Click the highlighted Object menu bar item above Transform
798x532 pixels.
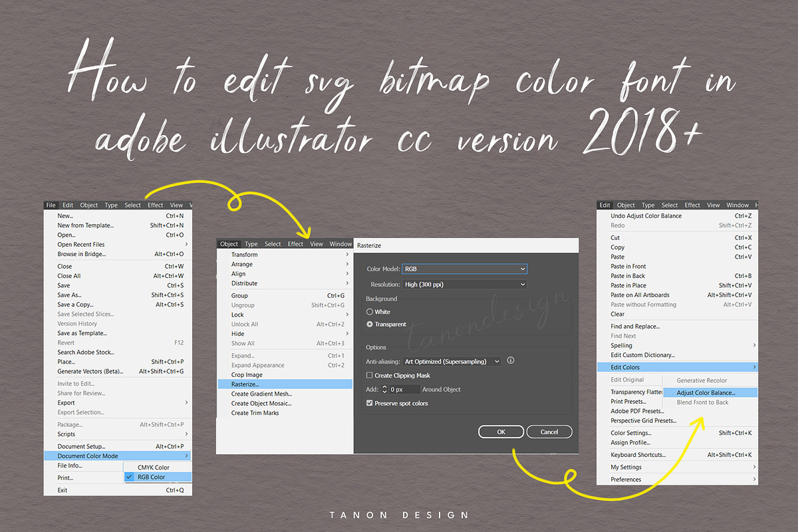(229, 244)
